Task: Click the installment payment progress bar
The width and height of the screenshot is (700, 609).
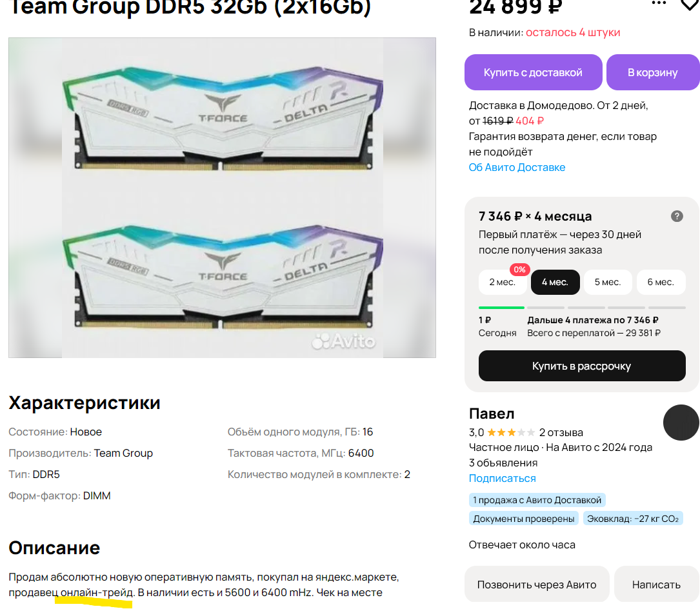Action: [582, 308]
